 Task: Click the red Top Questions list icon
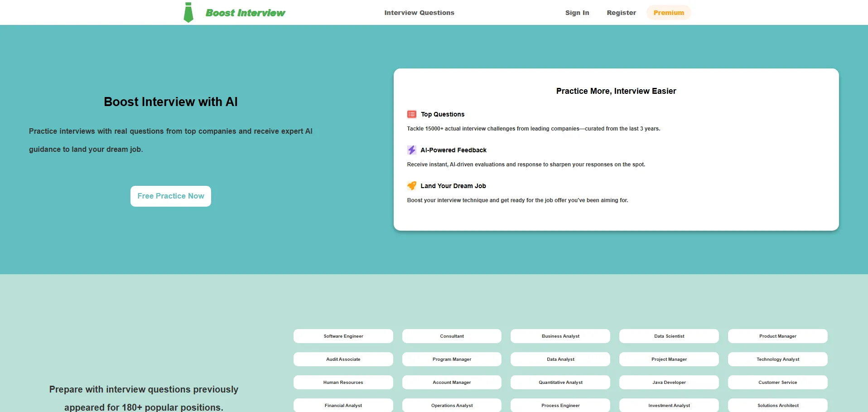pyautogui.click(x=411, y=114)
